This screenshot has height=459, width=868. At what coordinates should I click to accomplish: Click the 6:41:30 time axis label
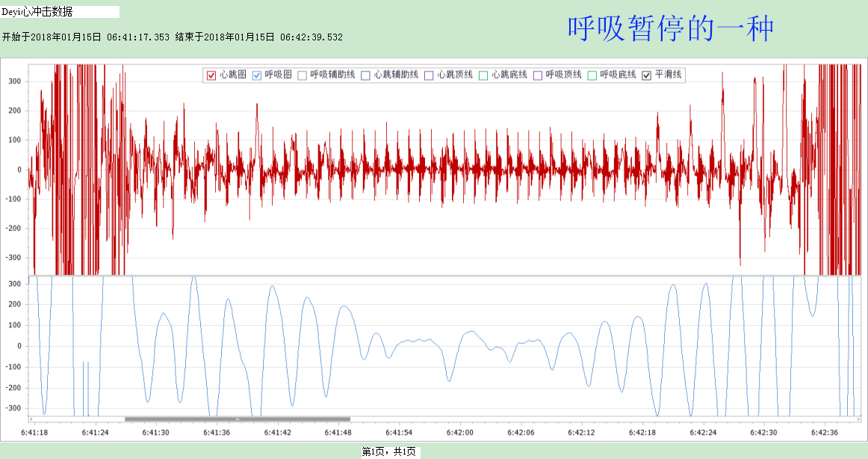(155, 433)
